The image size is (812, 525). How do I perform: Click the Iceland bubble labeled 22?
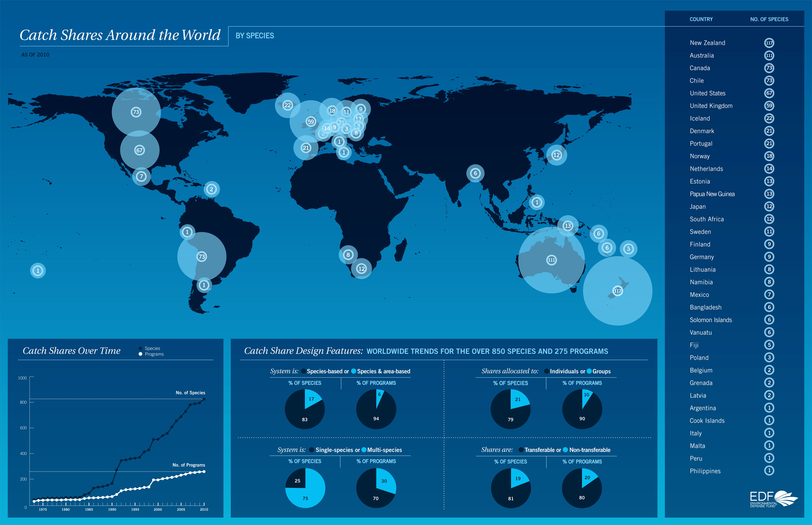point(288,105)
